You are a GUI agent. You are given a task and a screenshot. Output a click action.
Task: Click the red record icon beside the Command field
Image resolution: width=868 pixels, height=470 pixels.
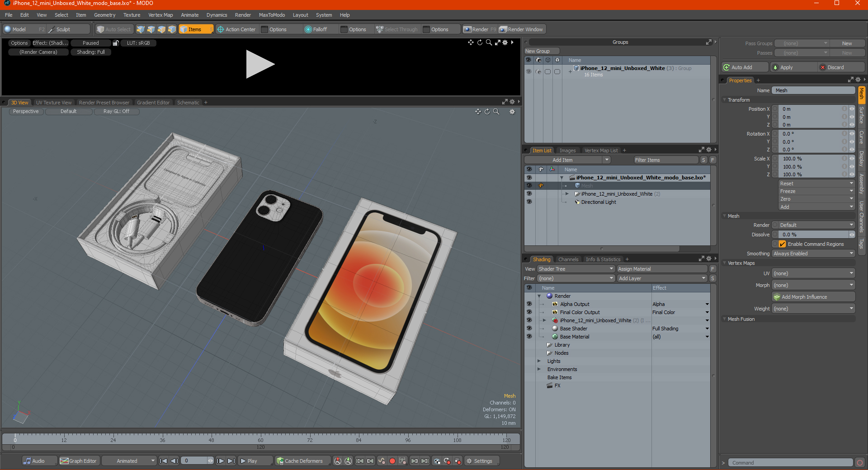(860, 463)
